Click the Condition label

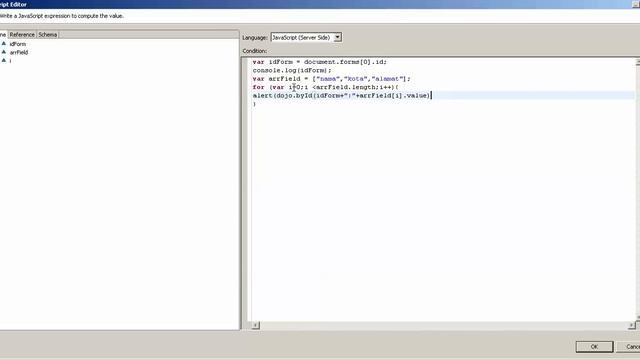pos(255,51)
